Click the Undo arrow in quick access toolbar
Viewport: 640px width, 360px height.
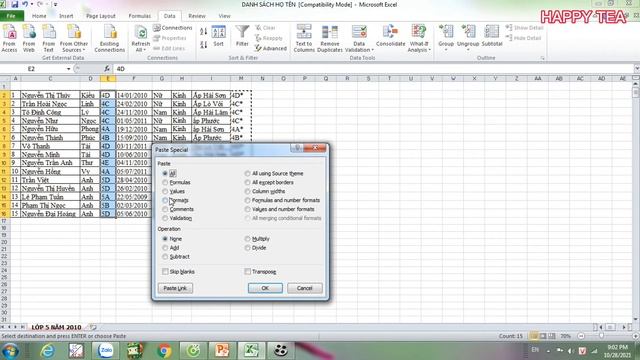click(25, 4)
